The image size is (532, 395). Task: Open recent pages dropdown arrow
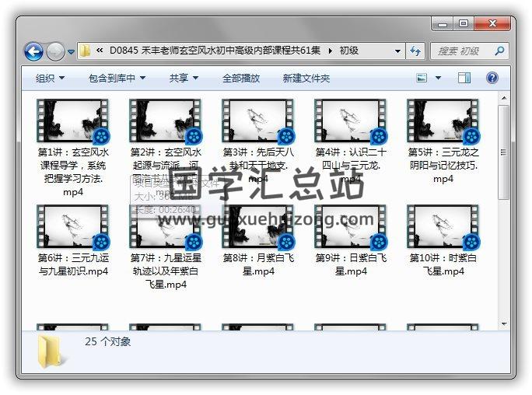(x=71, y=52)
